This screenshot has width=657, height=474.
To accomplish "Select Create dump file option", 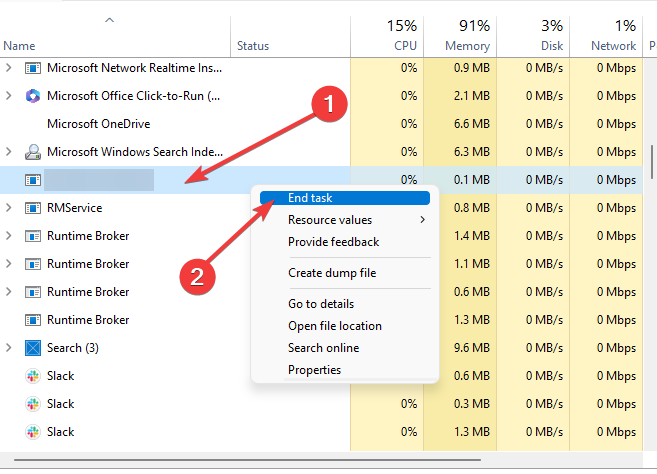I will tap(345, 273).
